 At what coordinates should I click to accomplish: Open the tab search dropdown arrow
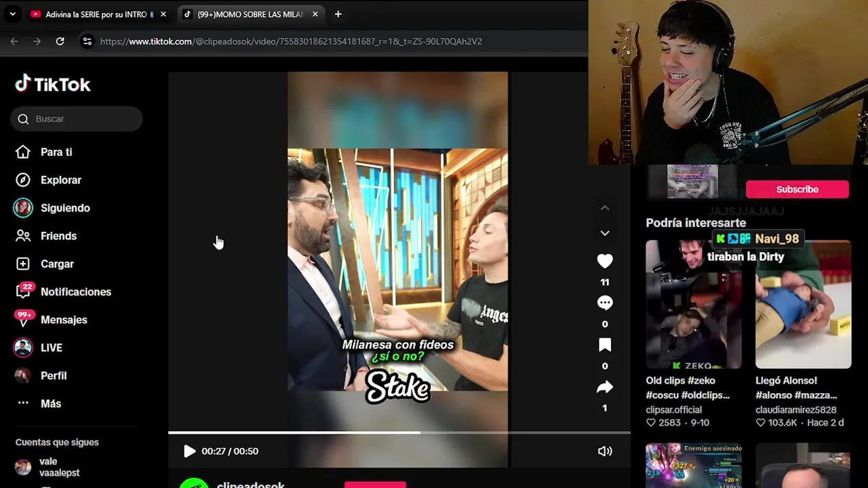12,14
